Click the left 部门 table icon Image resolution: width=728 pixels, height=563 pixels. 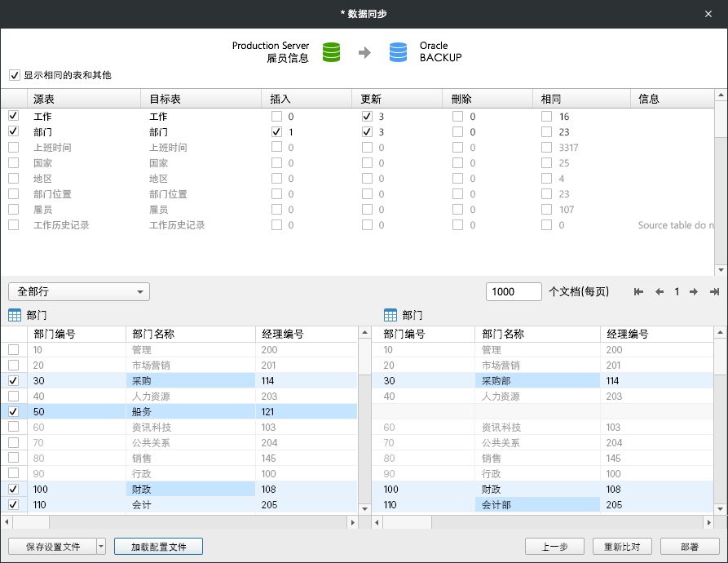(x=15, y=315)
